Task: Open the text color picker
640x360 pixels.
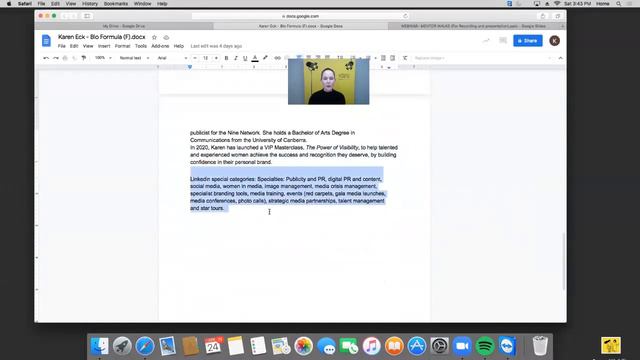Action: point(255,58)
